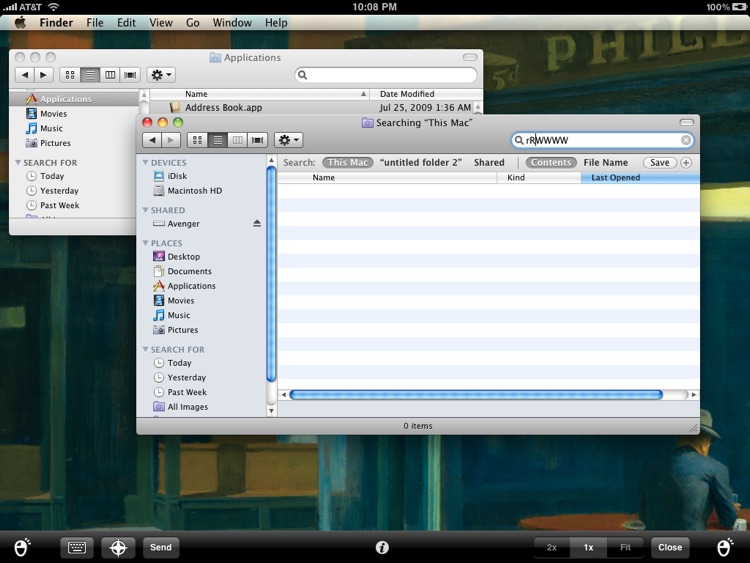Image resolution: width=750 pixels, height=563 pixels.
Task: Switch search window to icon view
Action: (197, 140)
